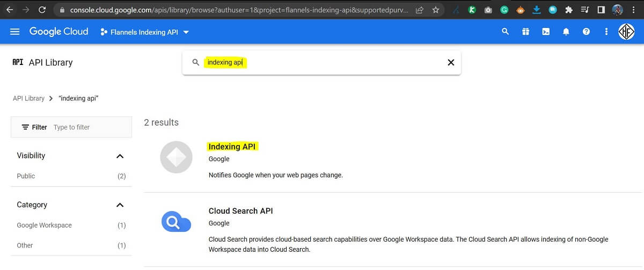This screenshot has width=644, height=270.
Task: Go back in the browser
Action: coord(9,10)
